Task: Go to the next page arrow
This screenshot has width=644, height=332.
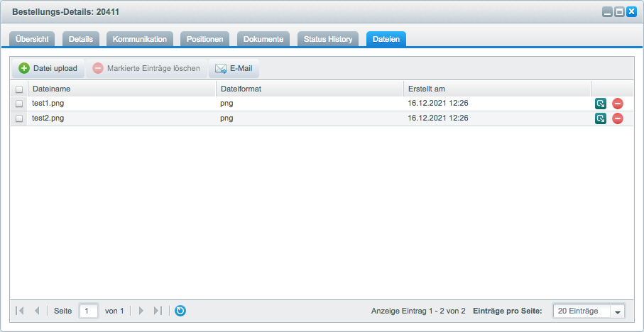Action: (141, 311)
